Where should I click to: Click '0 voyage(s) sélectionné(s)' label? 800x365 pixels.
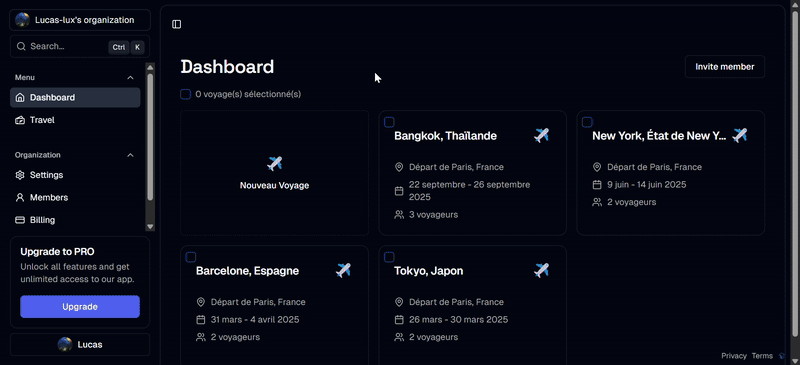tap(248, 94)
